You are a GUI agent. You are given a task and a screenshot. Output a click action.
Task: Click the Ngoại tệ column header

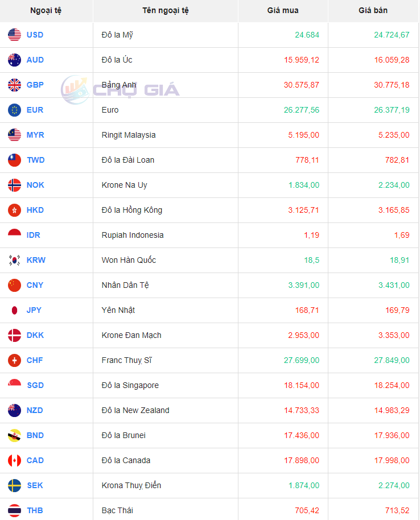point(47,10)
